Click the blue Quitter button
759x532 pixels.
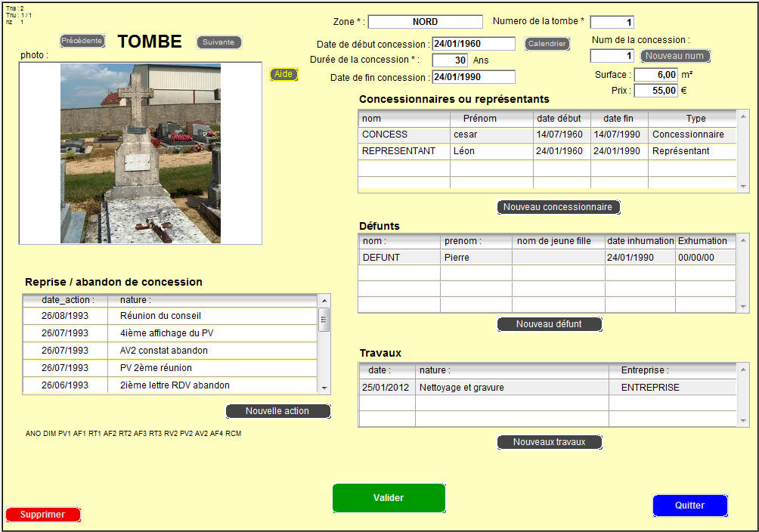coord(689,506)
